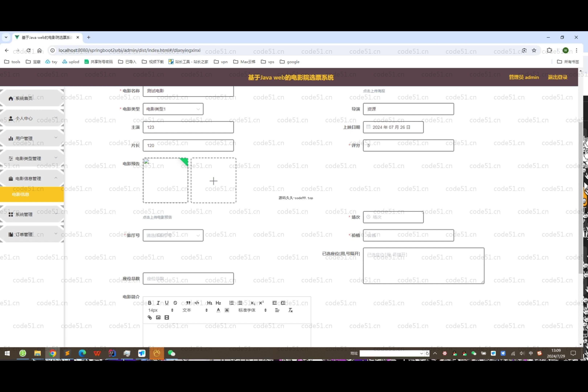
Task: Open the 标准字体 font family dropdown
Action: tap(252, 310)
